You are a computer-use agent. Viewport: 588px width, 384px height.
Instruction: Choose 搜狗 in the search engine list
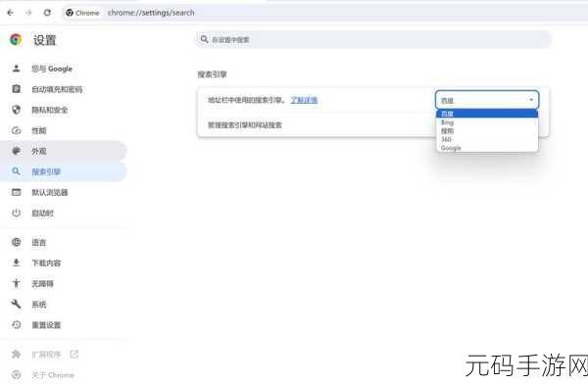(x=487, y=131)
